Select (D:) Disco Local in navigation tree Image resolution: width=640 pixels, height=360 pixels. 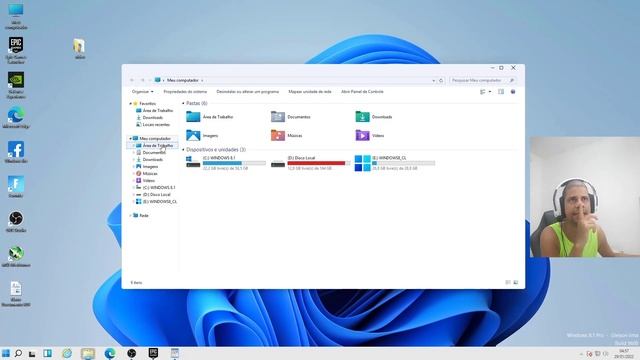[x=153, y=194]
